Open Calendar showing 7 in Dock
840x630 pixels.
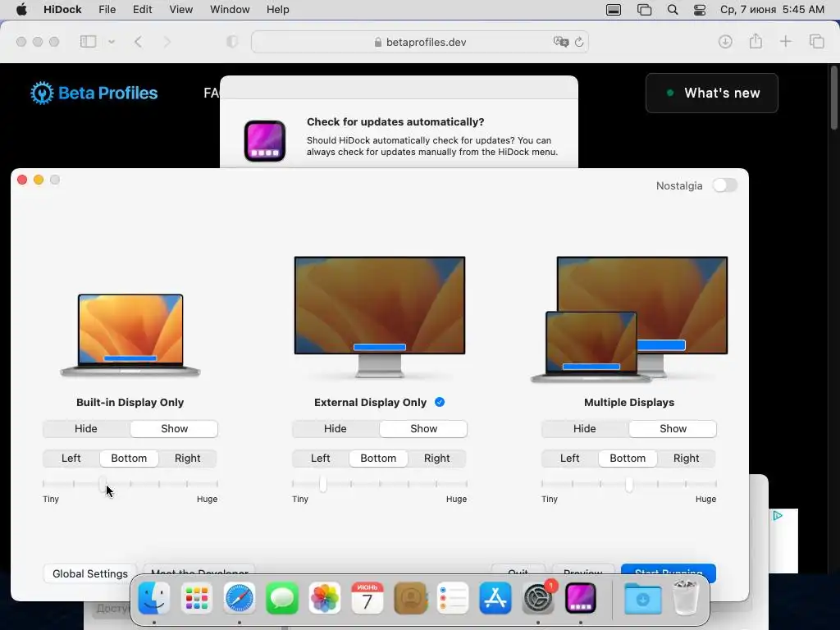click(x=367, y=598)
